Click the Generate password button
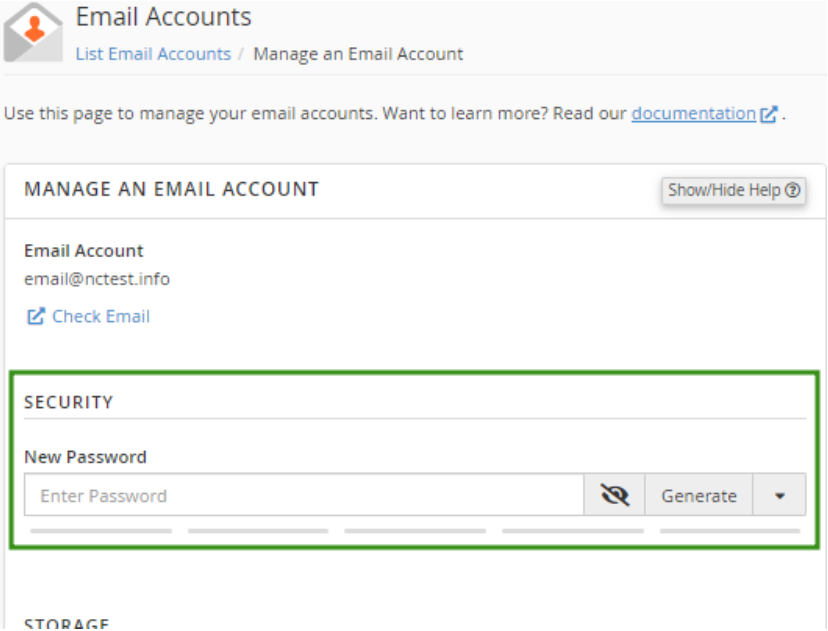 [x=699, y=495]
